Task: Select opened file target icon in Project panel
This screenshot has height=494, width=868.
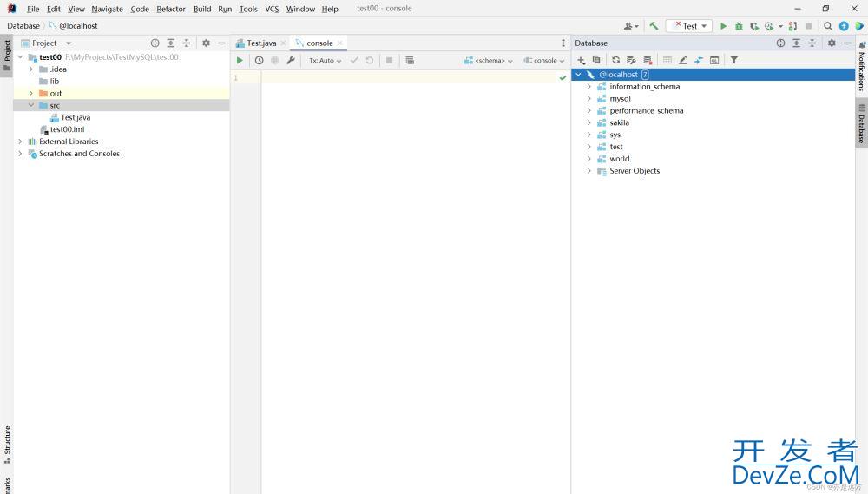Action: click(155, 43)
